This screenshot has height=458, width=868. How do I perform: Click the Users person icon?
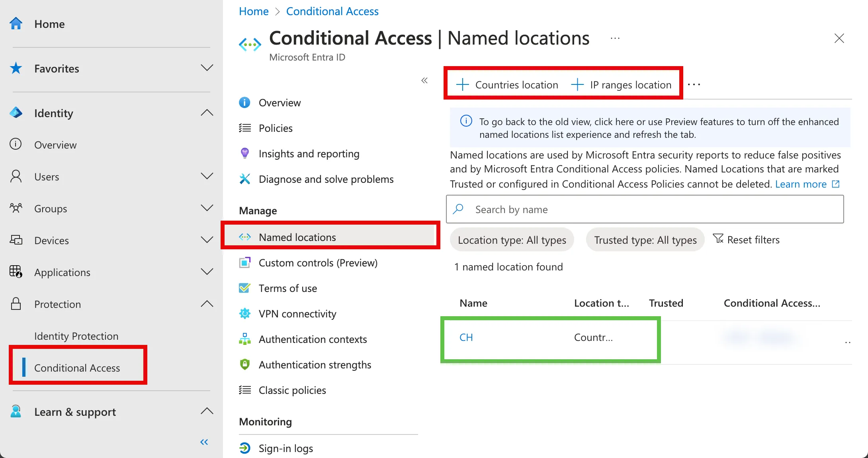(x=16, y=176)
